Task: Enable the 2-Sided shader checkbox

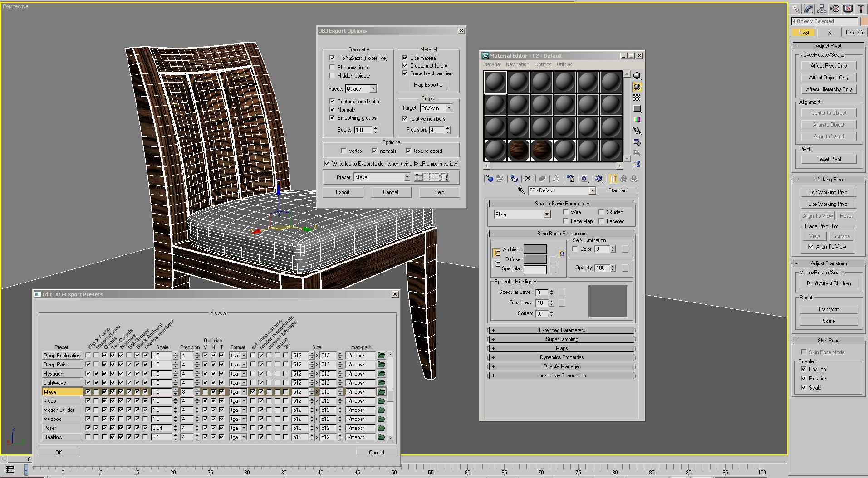Action: (601, 212)
